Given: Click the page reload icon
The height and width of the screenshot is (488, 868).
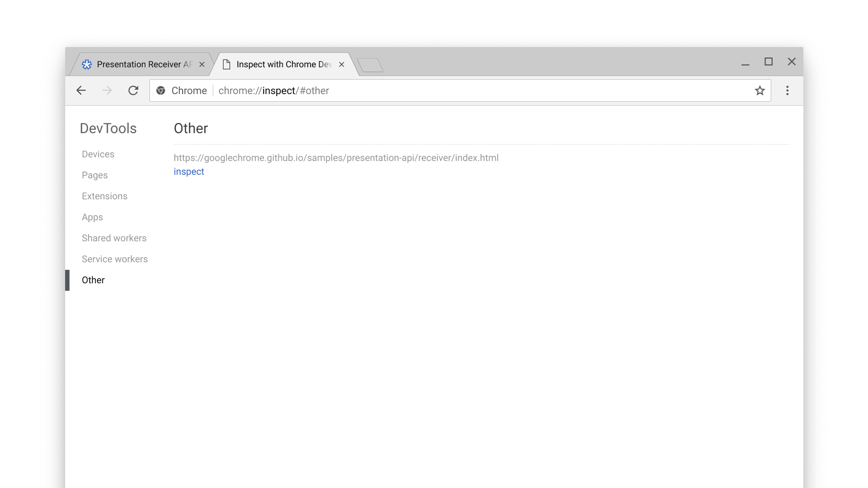Looking at the screenshot, I should tap(133, 90).
